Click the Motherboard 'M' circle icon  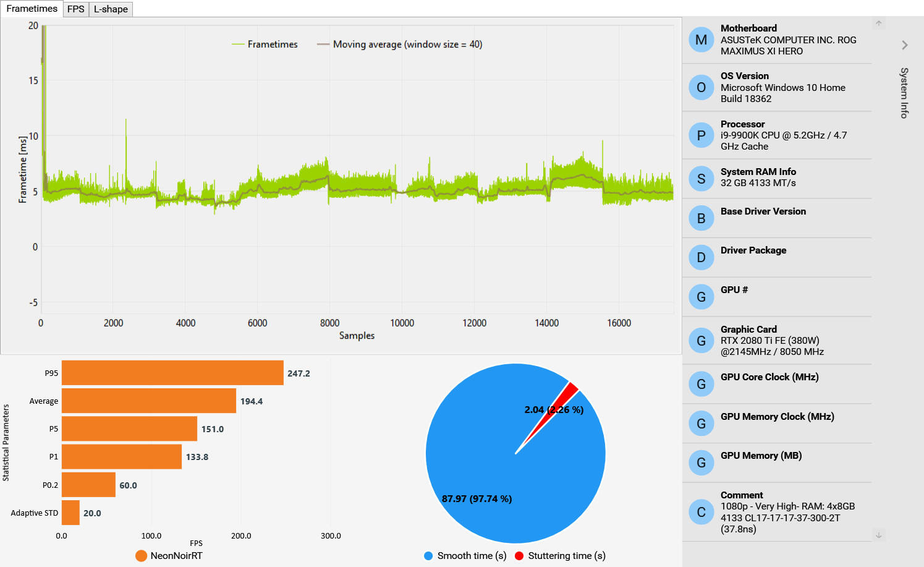[701, 40]
